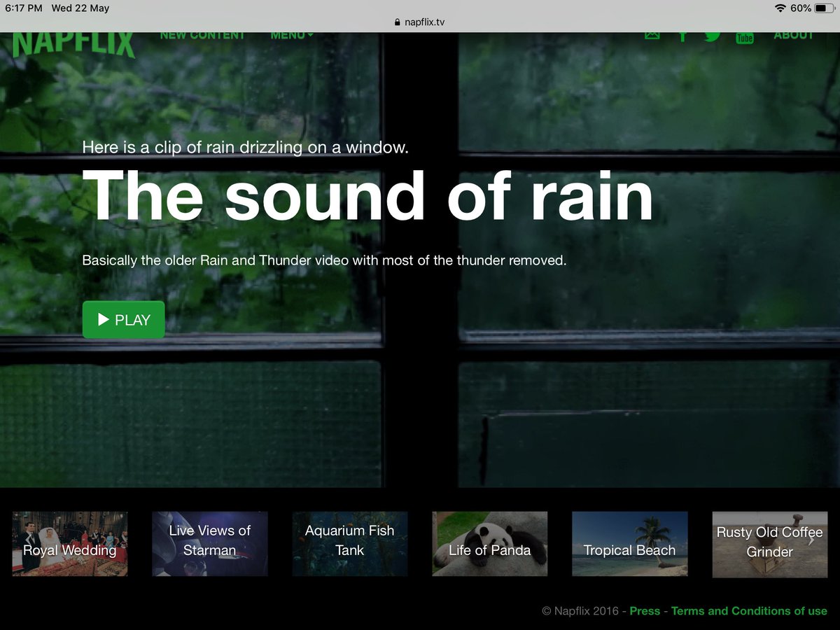The width and height of the screenshot is (840, 630).
Task: Open the ABOUT page
Action: 794,35
